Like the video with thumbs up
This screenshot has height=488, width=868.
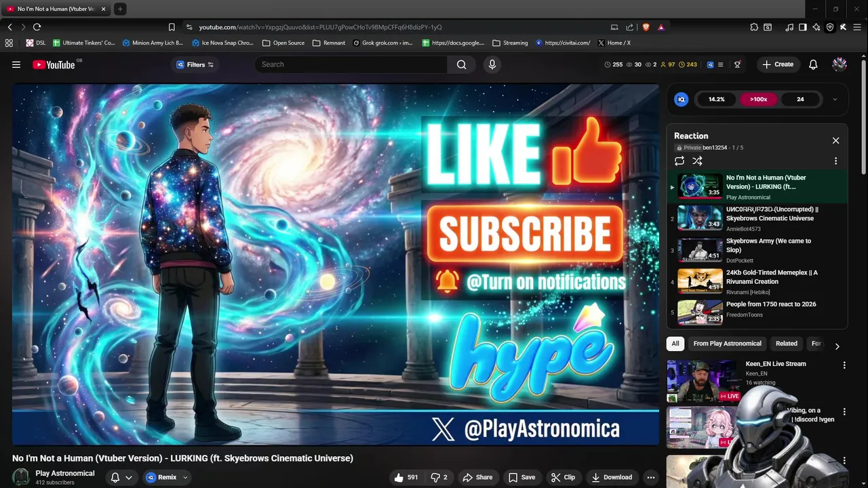click(406, 477)
